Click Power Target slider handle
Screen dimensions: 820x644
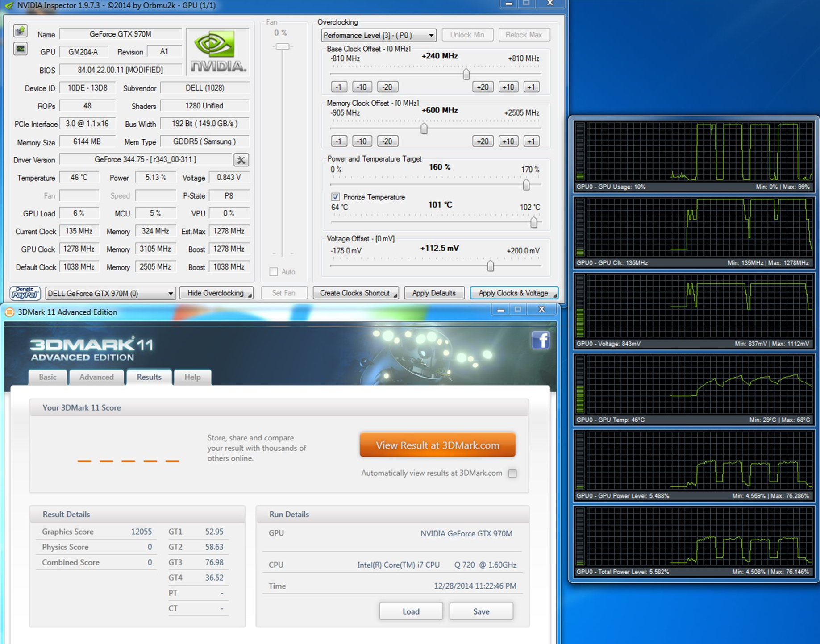point(526,184)
